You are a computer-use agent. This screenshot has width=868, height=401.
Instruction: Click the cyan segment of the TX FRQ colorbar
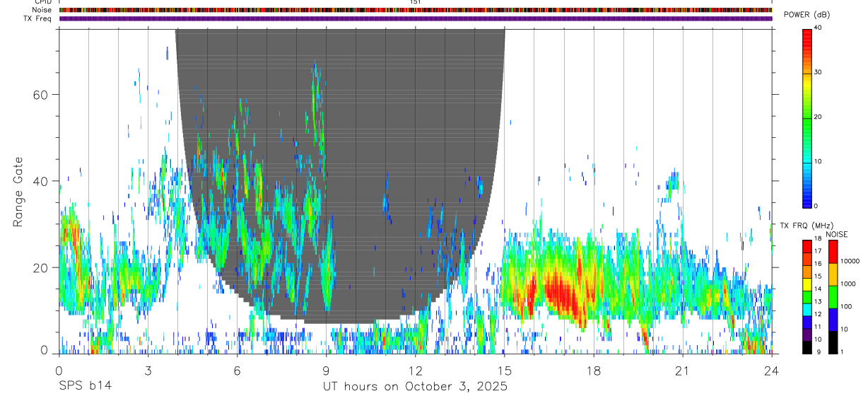[807, 309]
